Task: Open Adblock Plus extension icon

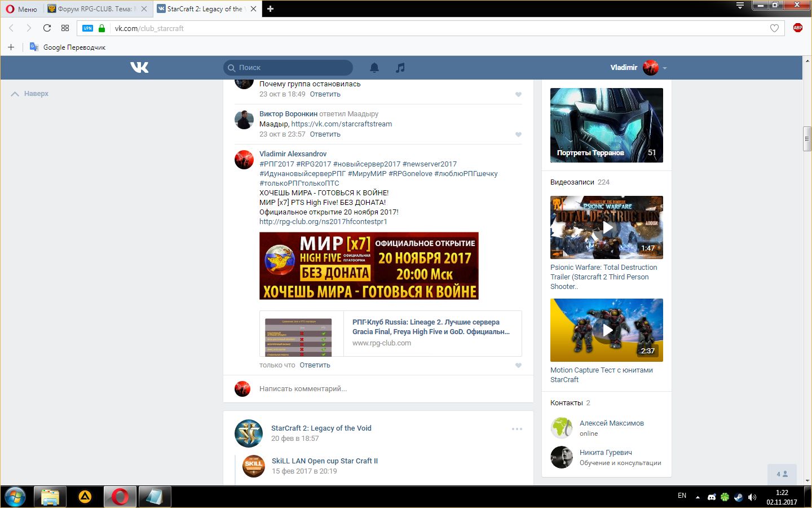Action: click(798, 28)
